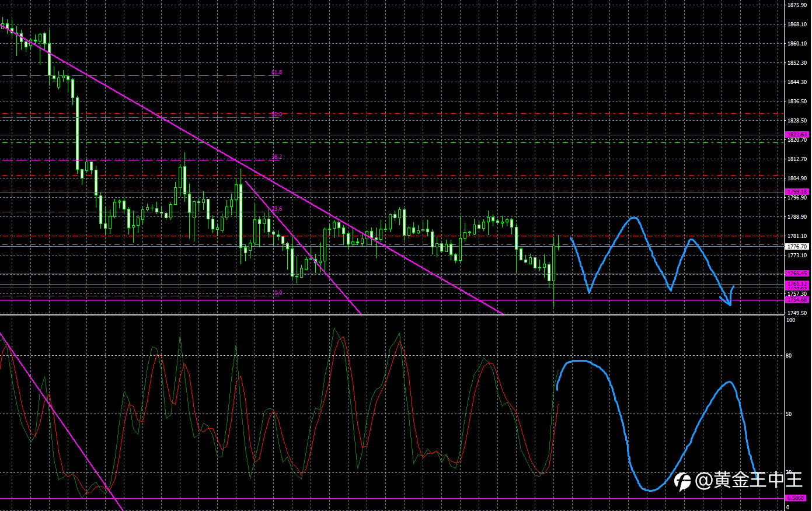Click the 1844.30 price axis label
This screenshot has height=511, width=812.
click(x=797, y=82)
